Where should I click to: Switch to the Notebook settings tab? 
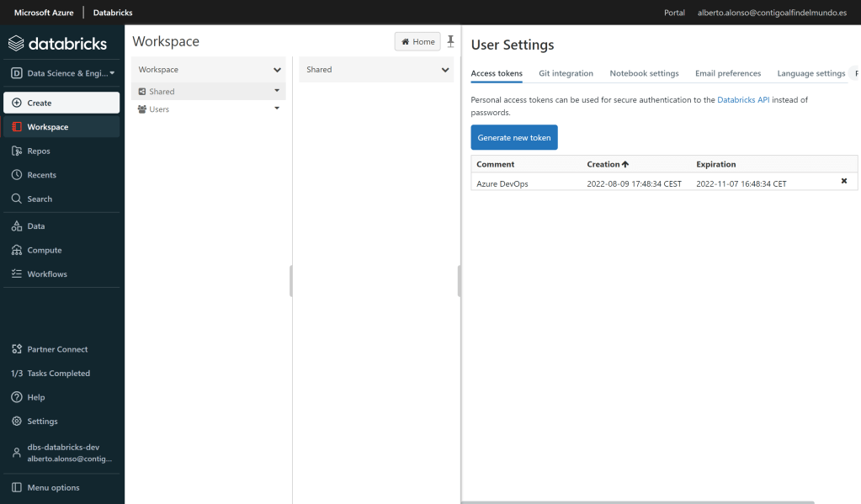[x=644, y=73]
